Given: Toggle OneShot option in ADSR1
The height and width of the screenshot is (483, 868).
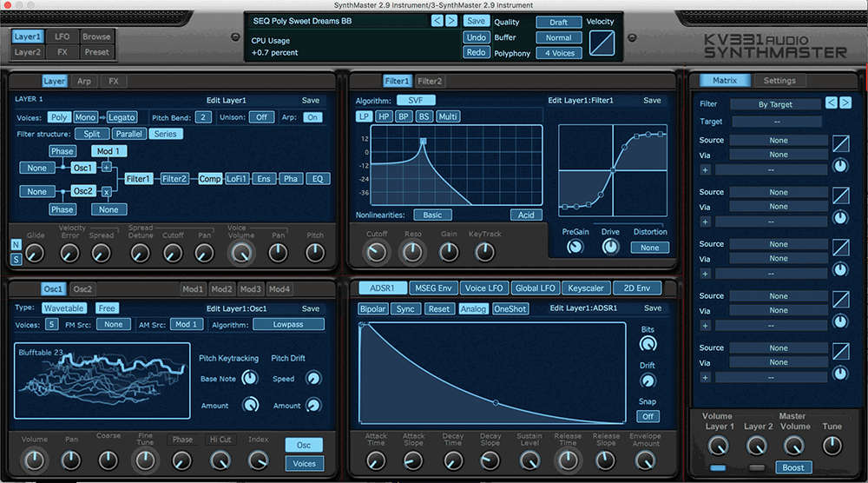Looking at the screenshot, I should [510, 309].
